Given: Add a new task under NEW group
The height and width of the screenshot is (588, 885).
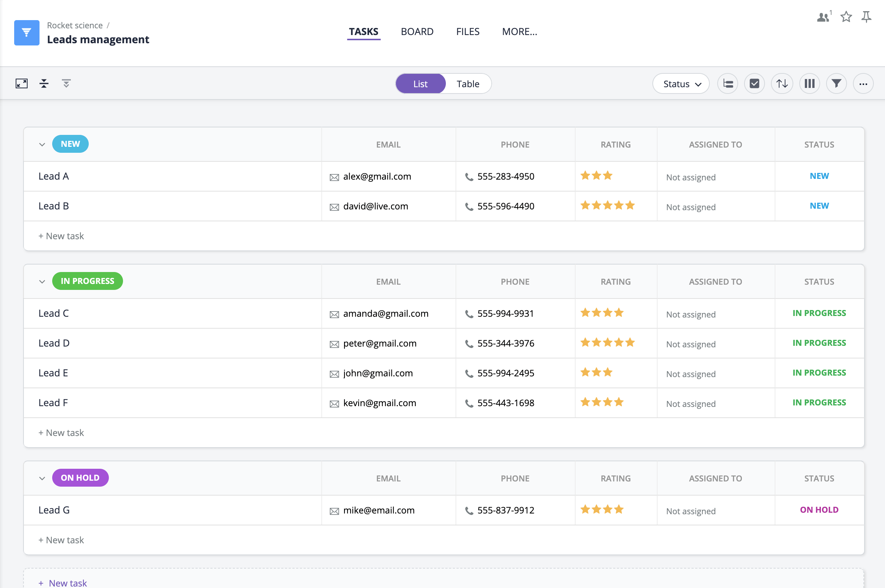Looking at the screenshot, I should coord(61,236).
